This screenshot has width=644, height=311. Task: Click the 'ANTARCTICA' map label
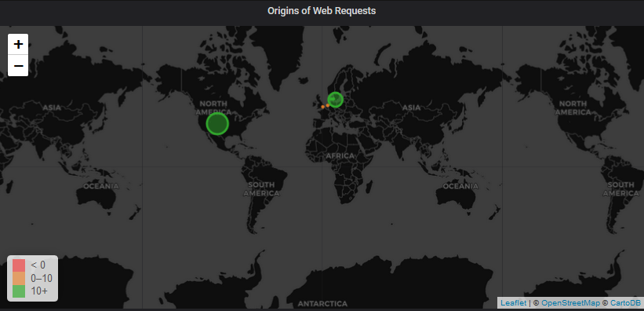322,304
